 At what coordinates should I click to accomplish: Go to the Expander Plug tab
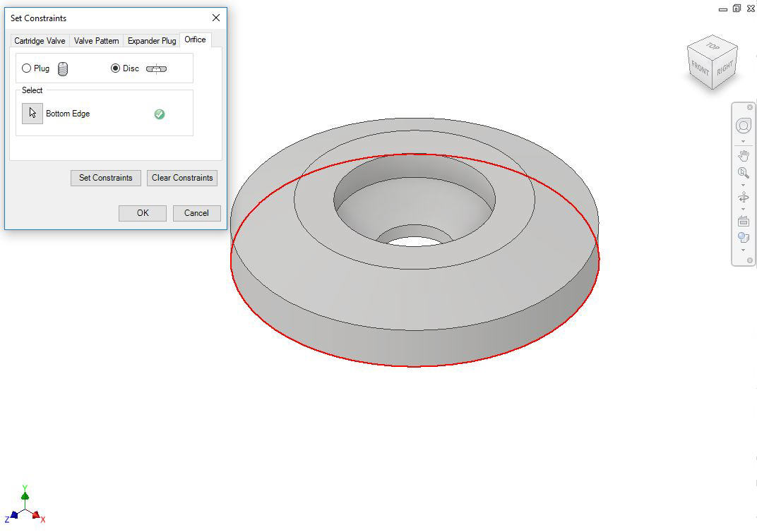click(x=152, y=41)
